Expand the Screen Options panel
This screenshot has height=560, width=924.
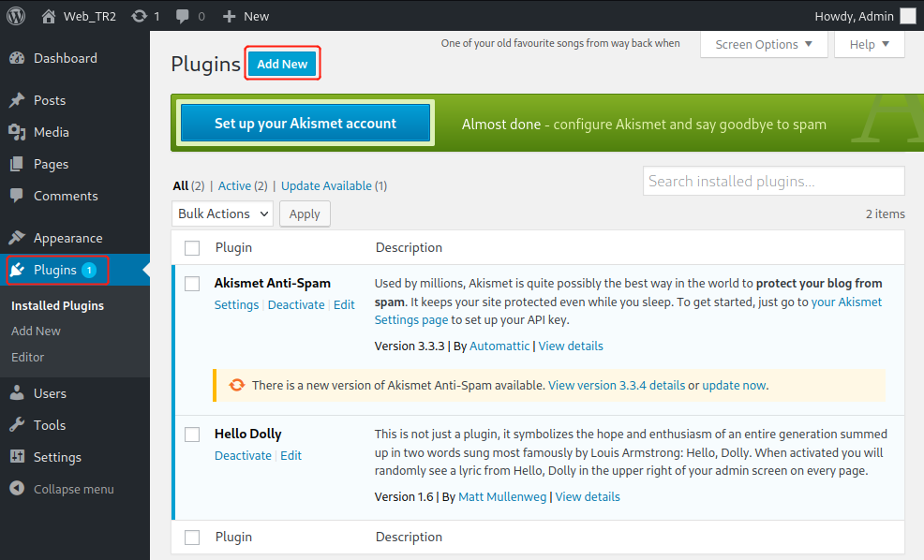tap(763, 44)
